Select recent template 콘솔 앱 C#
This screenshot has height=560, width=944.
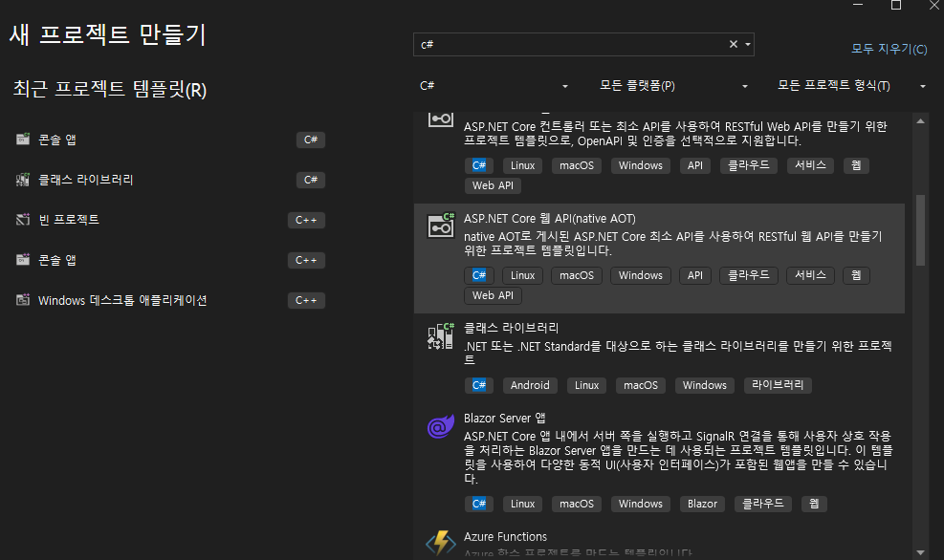click(x=170, y=140)
